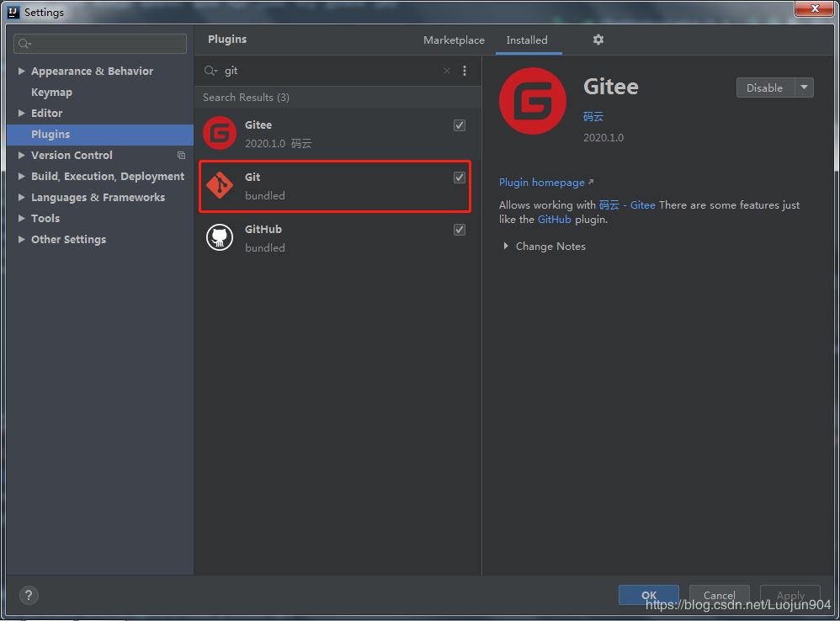Image resolution: width=840 pixels, height=621 pixels.
Task: Click the Search Results (3) header
Action: (x=246, y=98)
